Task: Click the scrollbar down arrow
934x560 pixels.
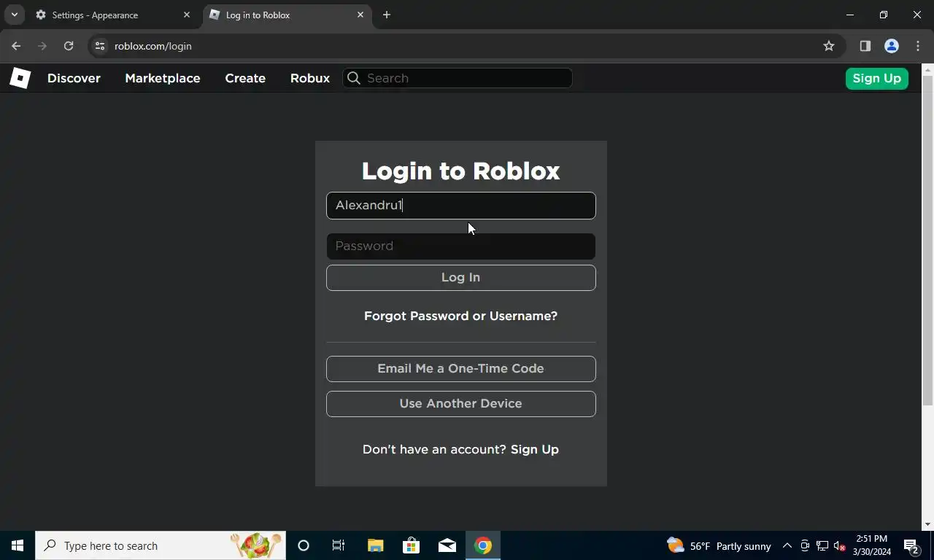Action: tap(927, 524)
